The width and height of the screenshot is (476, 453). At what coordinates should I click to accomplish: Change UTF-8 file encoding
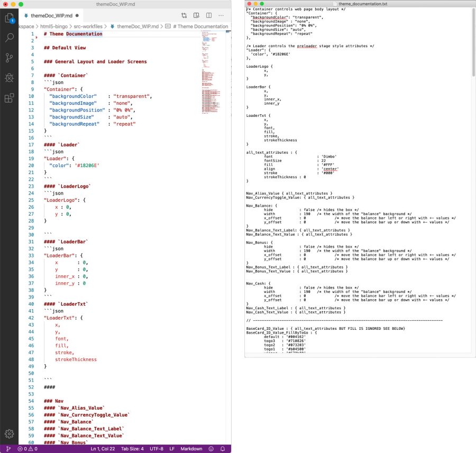tap(157, 449)
